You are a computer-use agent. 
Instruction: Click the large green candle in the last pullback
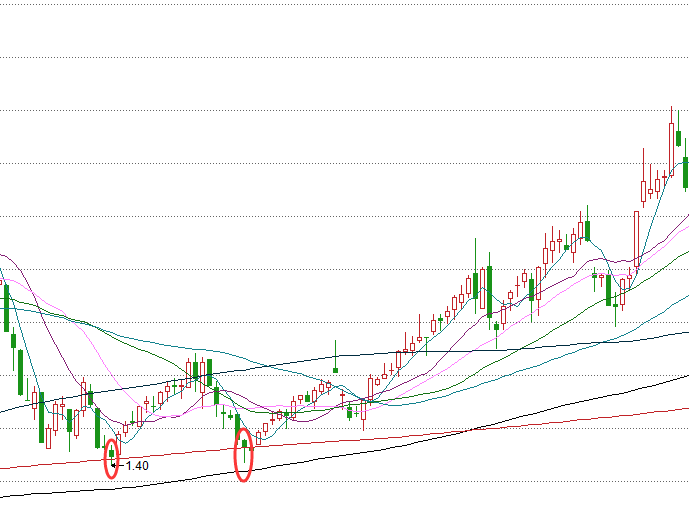(608, 290)
